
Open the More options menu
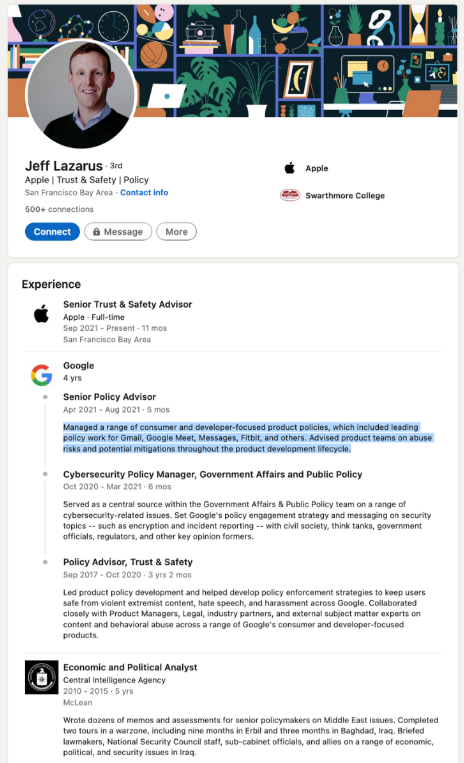[x=177, y=232]
